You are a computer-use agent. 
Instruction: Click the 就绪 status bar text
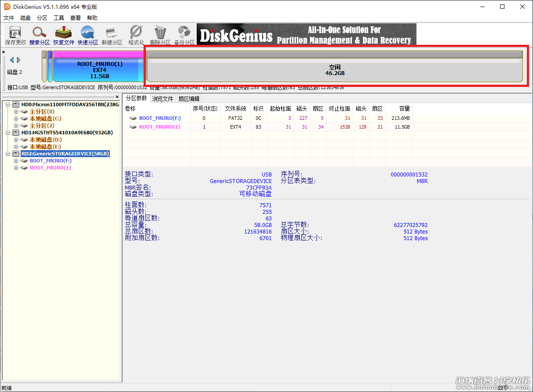tap(6, 388)
